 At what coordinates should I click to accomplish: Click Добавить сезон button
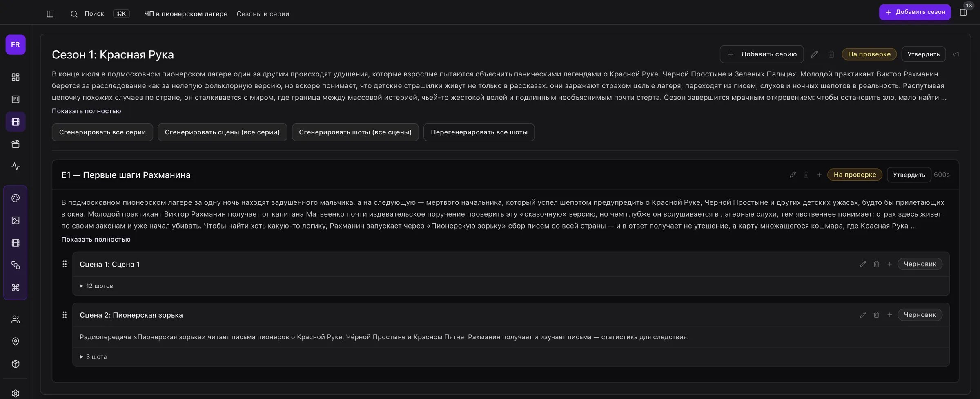coord(915,12)
